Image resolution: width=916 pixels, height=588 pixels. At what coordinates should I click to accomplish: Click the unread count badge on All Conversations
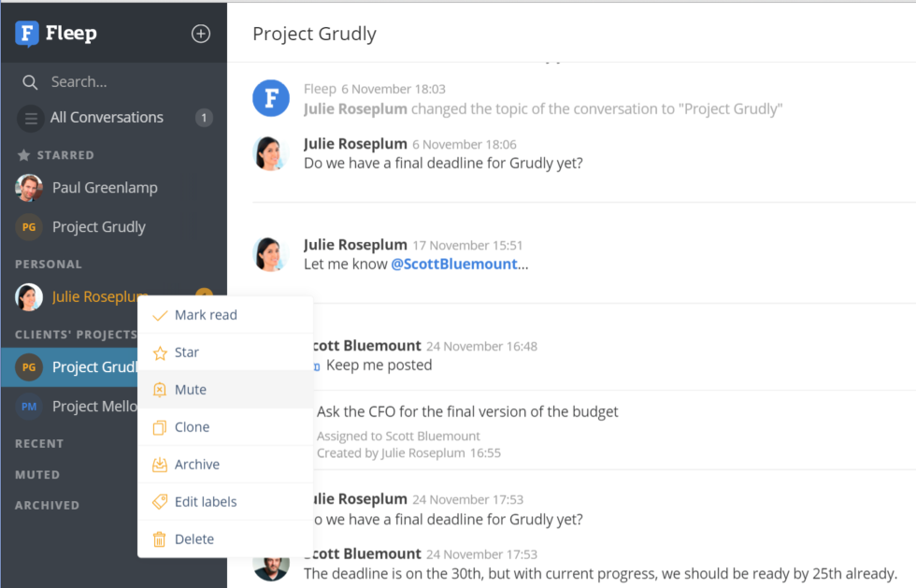(x=204, y=118)
